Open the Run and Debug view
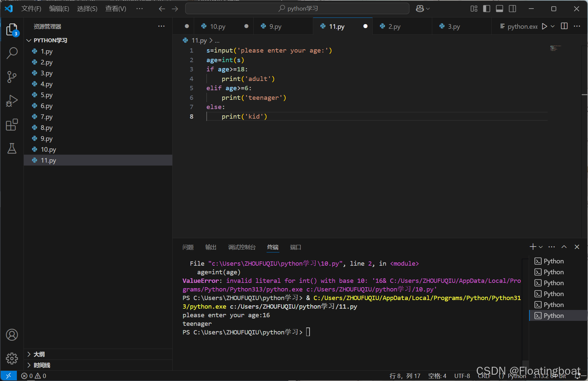 (x=12, y=101)
